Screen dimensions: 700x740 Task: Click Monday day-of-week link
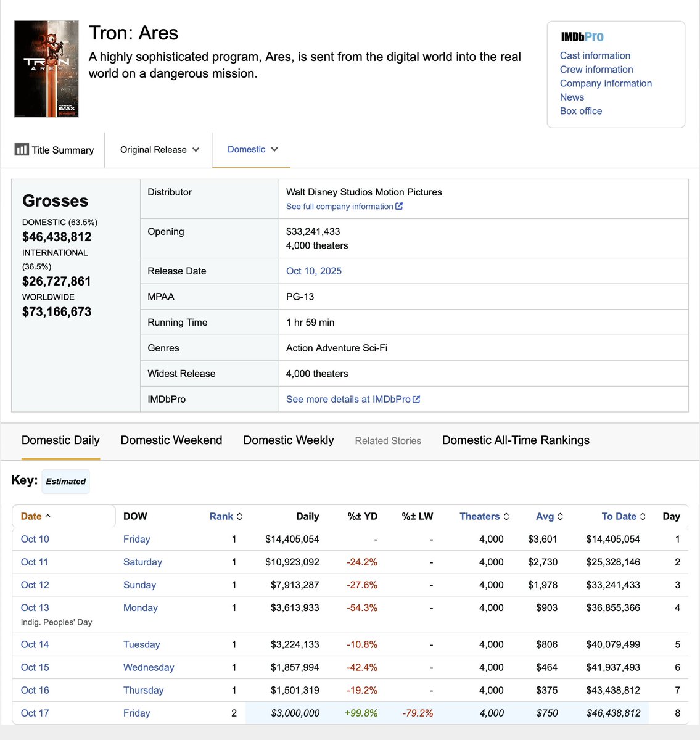141,607
